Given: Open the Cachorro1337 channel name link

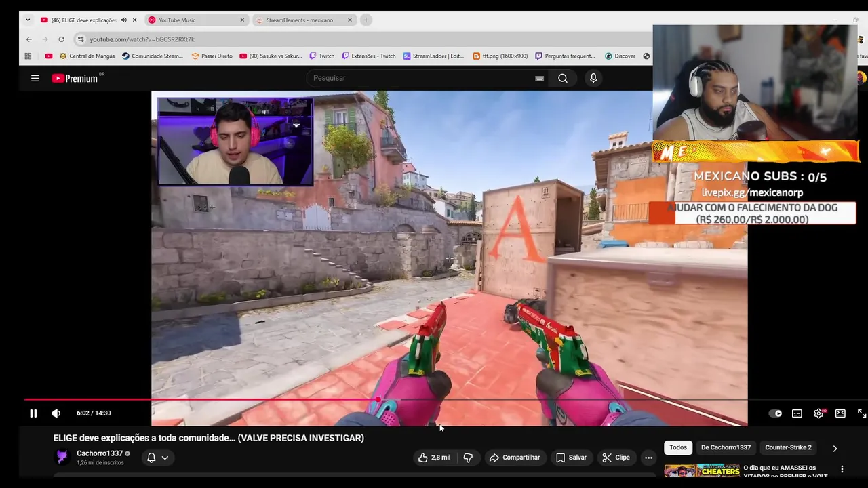Looking at the screenshot, I should (100, 453).
